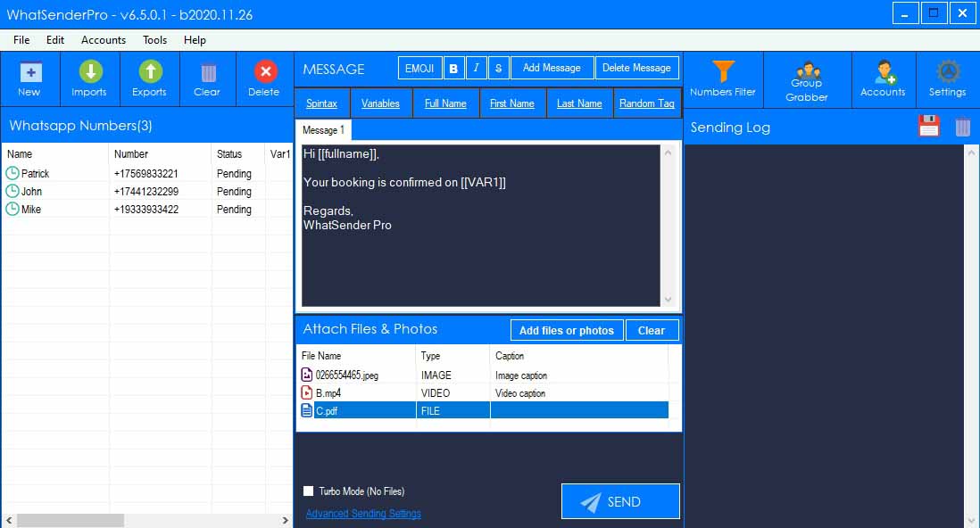The height and width of the screenshot is (528, 980).
Task: Open the Exports tool
Action: tap(149, 78)
